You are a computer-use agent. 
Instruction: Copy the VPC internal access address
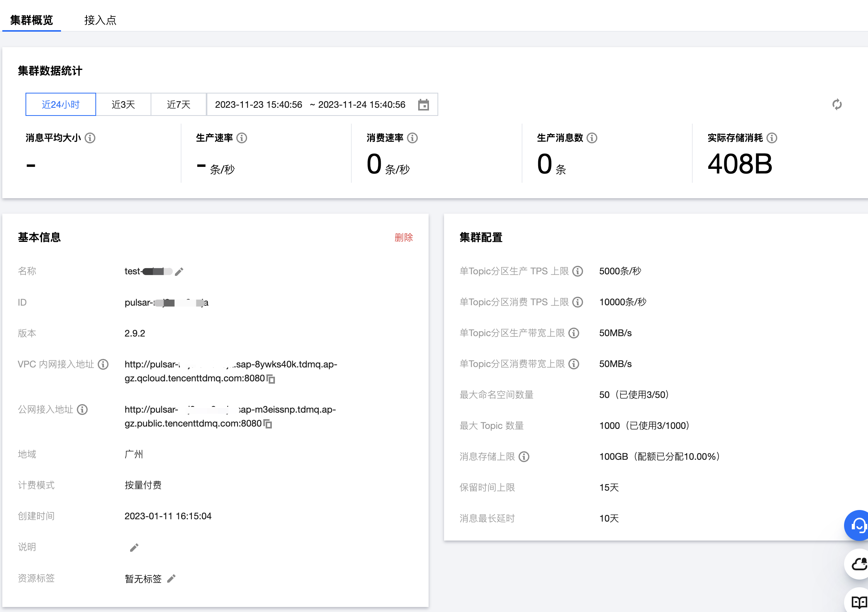click(271, 379)
